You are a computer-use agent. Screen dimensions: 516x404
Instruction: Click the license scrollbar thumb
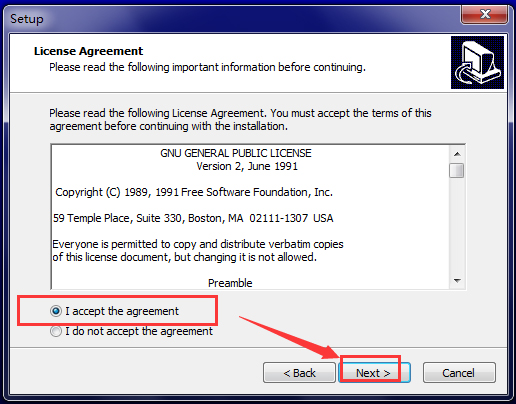tap(456, 170)
